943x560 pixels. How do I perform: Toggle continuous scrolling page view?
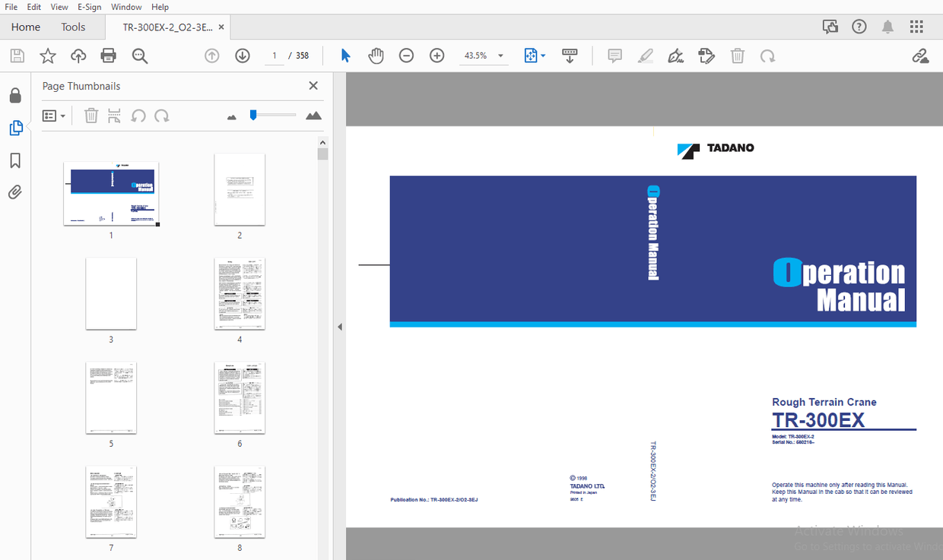pos(570,55)
